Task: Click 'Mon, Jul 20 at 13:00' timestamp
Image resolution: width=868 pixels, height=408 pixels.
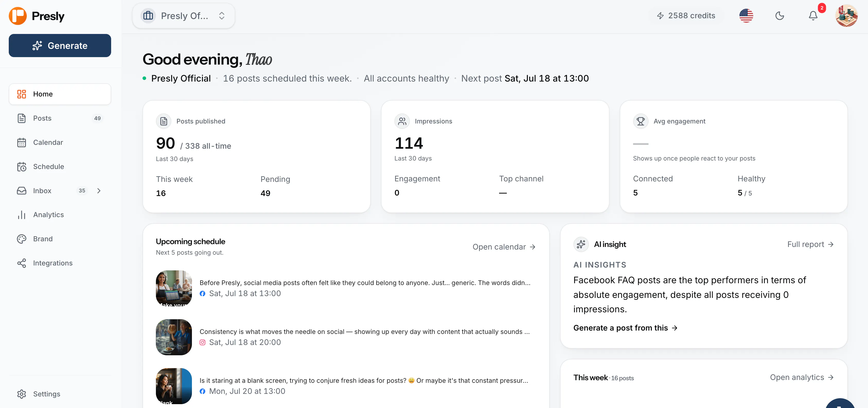Action: [x=247, y=391]
